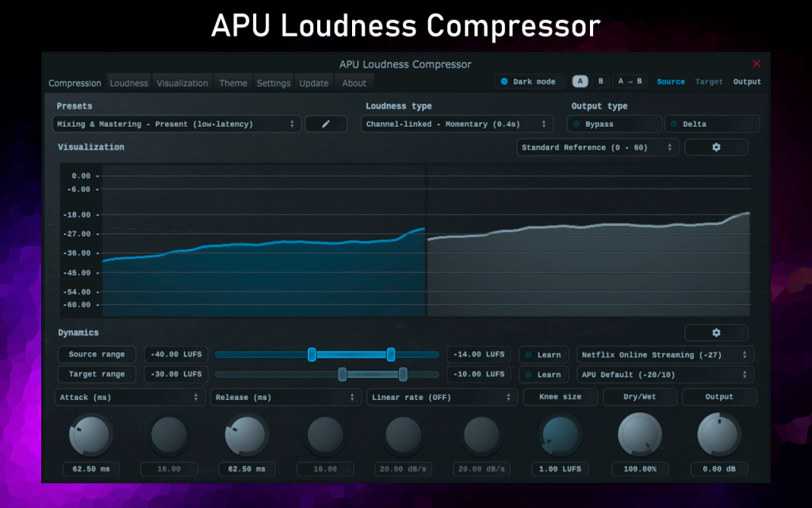Switch to the Visualization tab

click(x=182, y=83)
